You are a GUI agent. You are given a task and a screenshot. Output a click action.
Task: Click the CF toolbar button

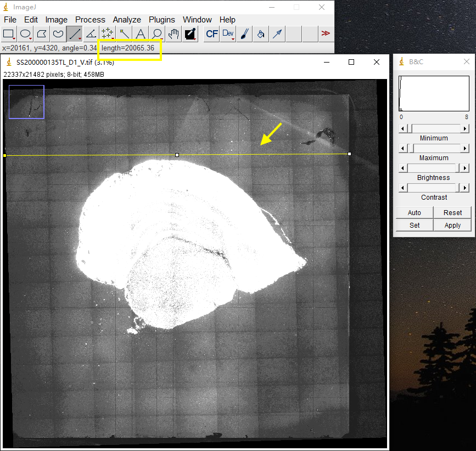pyautogui.click(x=211, y=34)
